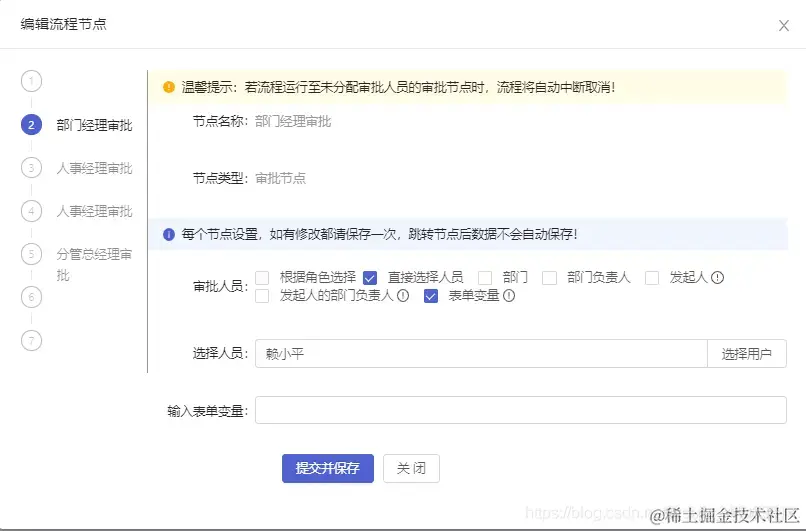Tick the 部门 checkbox
Screen dimensions: 806x531
pyautogui.click(x=485, y=278)
